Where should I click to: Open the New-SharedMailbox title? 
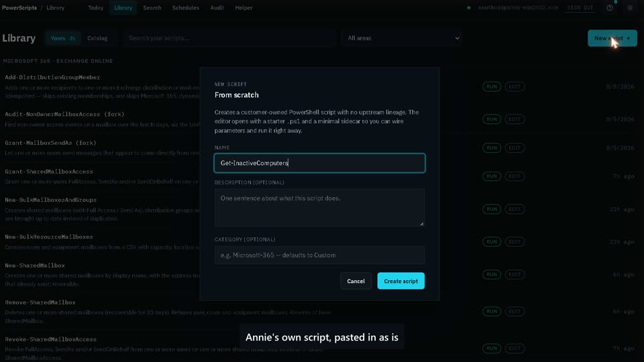[35, 265]
